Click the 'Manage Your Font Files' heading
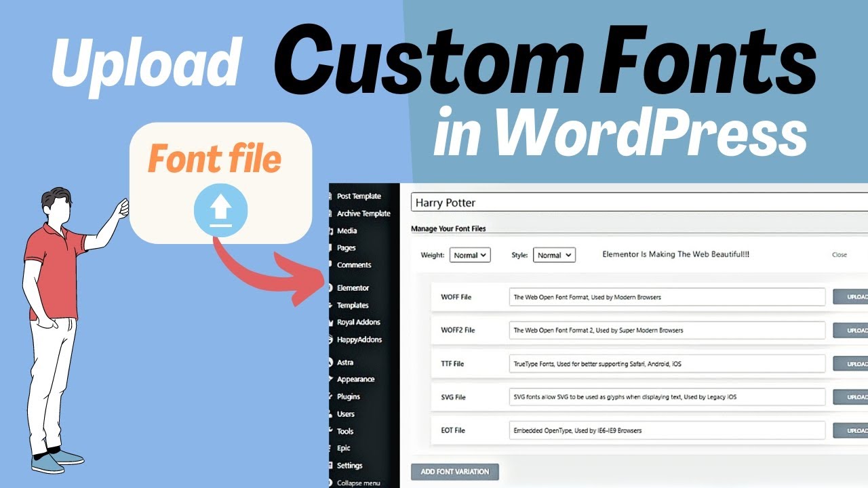 pyautogui.click(x=448, y=229)
